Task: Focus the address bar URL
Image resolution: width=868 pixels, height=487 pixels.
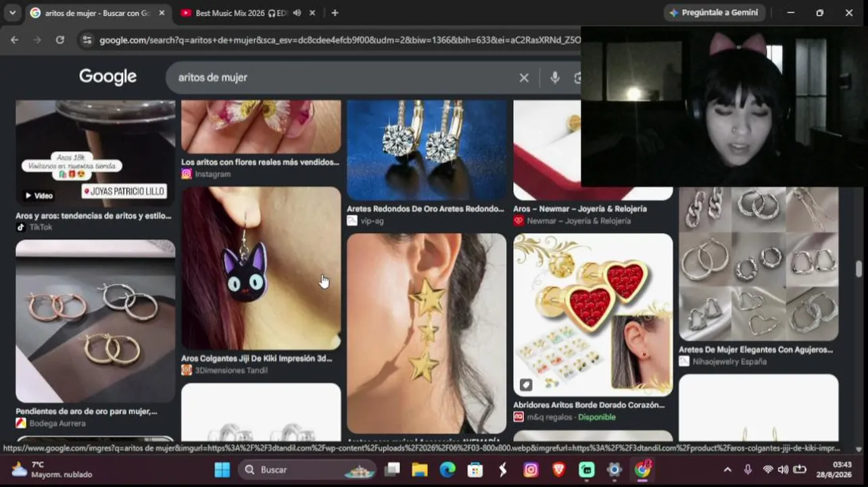Action: [x=339, y=40]
